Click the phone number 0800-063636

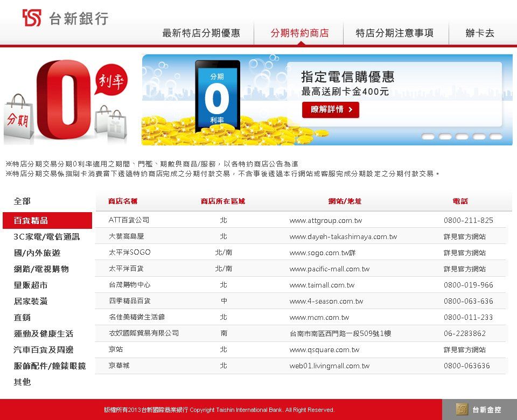coord(467,366)
